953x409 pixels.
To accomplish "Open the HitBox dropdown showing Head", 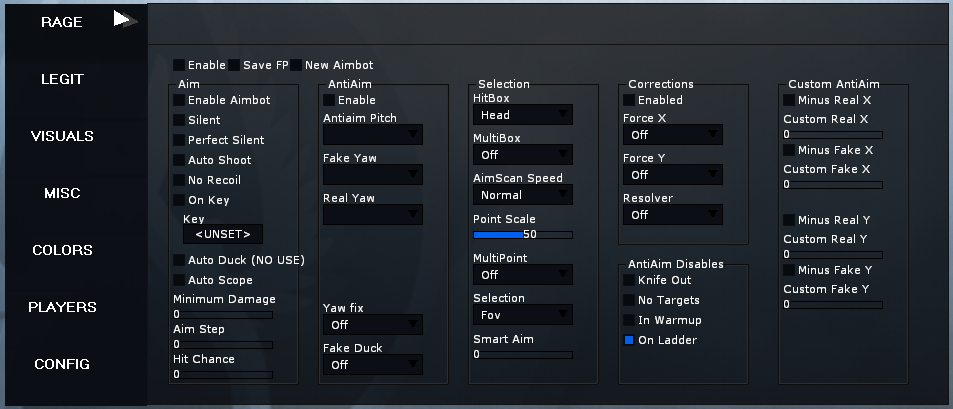I will [x=523, y=115].
